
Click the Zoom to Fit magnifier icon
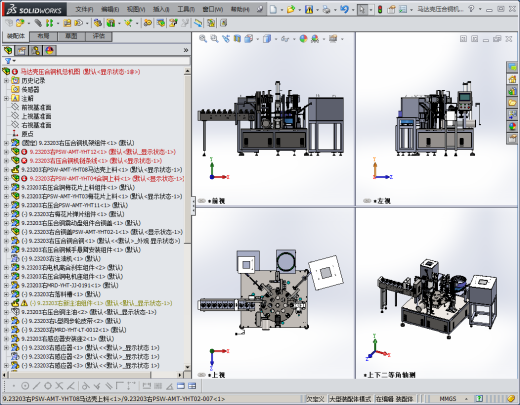click(203, 39)
